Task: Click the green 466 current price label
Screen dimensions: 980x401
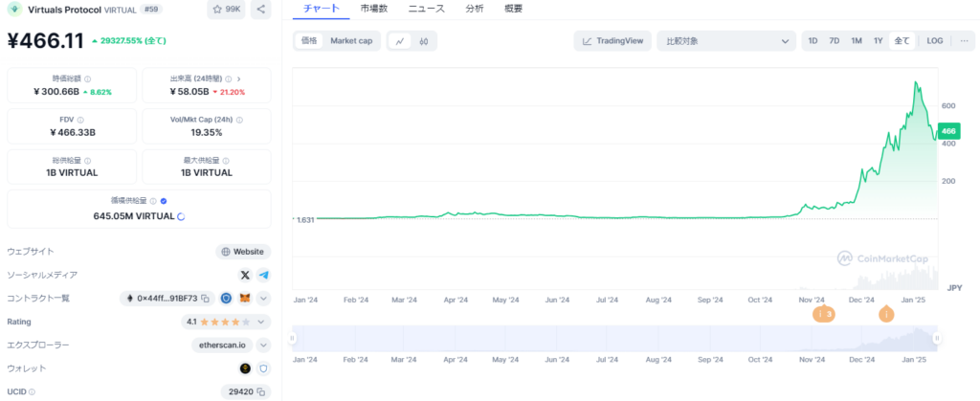Action: (948, 131)
